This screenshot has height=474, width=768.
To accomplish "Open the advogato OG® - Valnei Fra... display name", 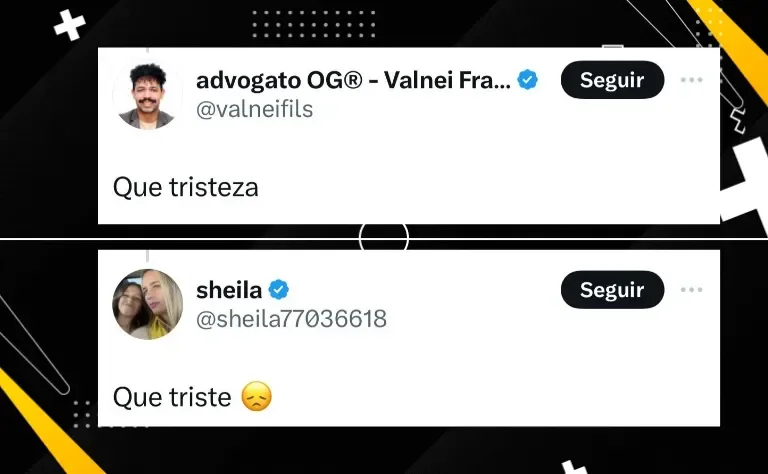I will tap(353, 80).
